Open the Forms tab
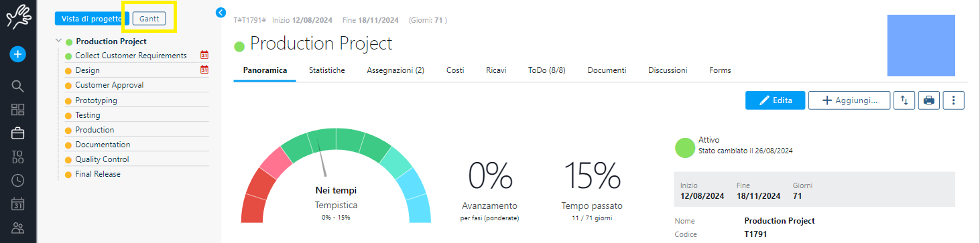Screen dimensions: 980x243 [720, 70]
